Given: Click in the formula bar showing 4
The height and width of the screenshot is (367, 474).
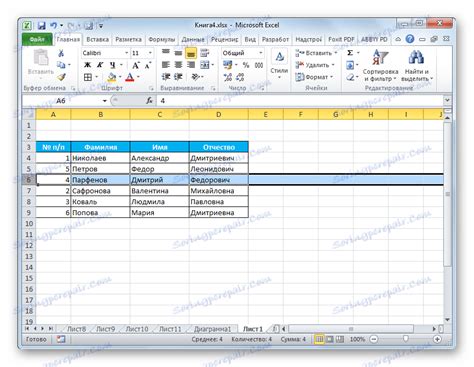Looking at the screenshot, I should [x=300, y=101].
